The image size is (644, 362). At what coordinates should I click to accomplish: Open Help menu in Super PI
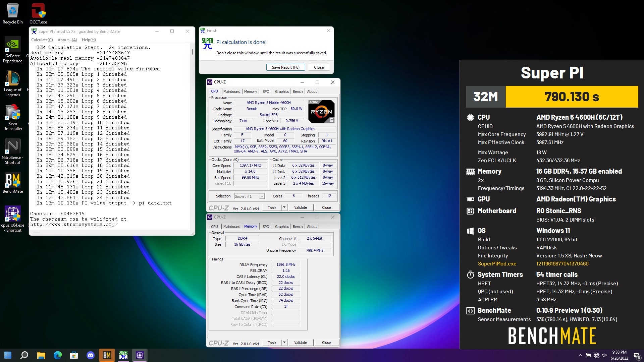pyautogui.click(x=89, y=40)
